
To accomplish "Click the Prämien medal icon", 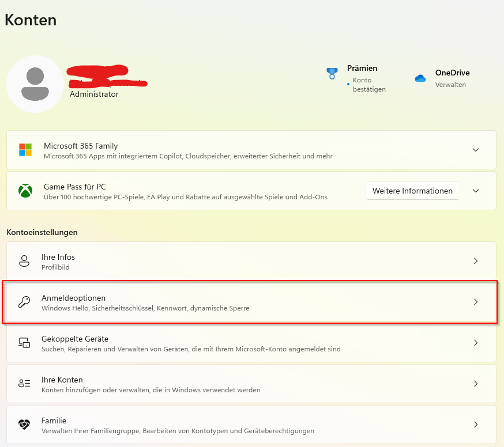I will pyautogui.click(x=332, y=74).
